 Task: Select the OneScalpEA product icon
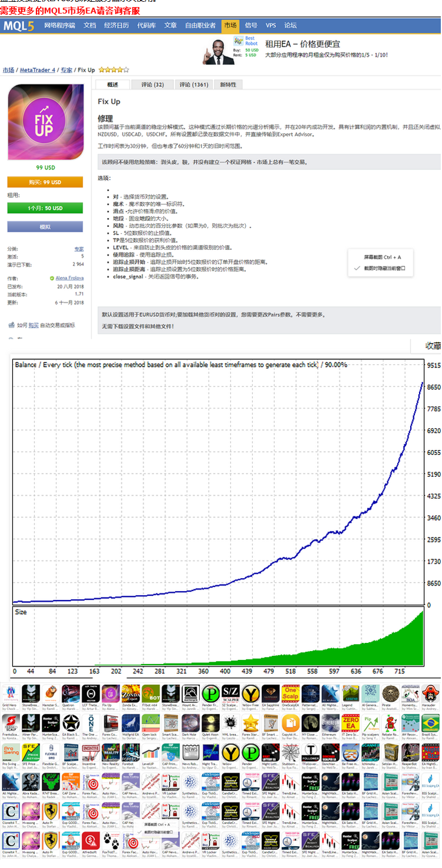click(291, 694)
